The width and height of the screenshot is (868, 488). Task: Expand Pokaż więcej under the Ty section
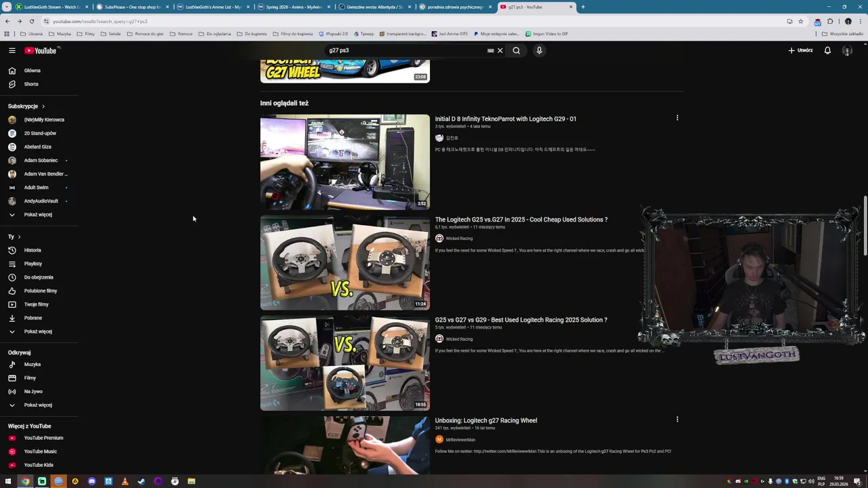pyautogui.click(x=39, y=331)
